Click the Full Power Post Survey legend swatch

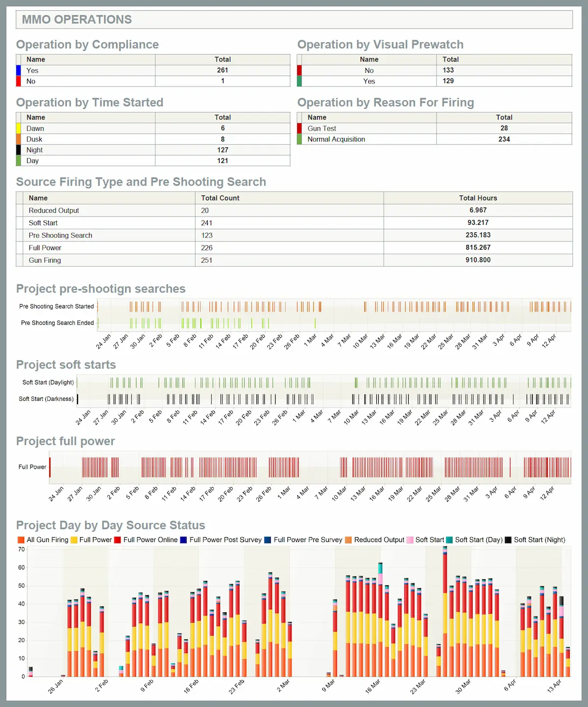click(184, 540)
